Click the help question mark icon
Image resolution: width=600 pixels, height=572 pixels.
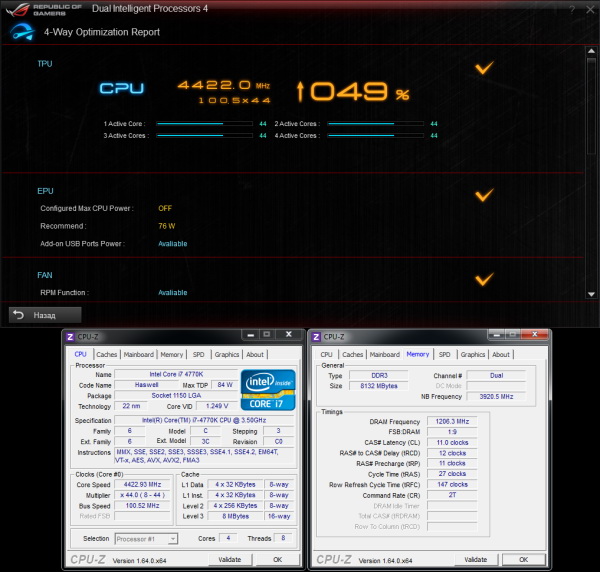tap(572, 10)
